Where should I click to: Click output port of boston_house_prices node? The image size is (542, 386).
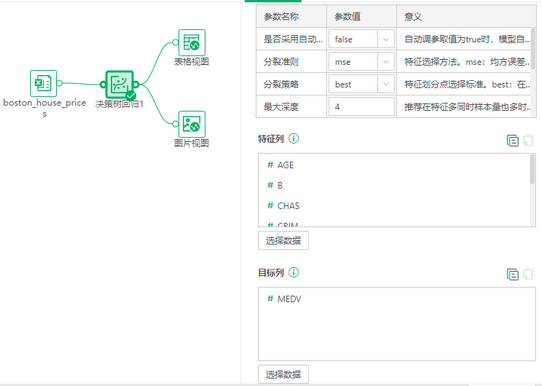pyautogui.click(x=59, y=83)
